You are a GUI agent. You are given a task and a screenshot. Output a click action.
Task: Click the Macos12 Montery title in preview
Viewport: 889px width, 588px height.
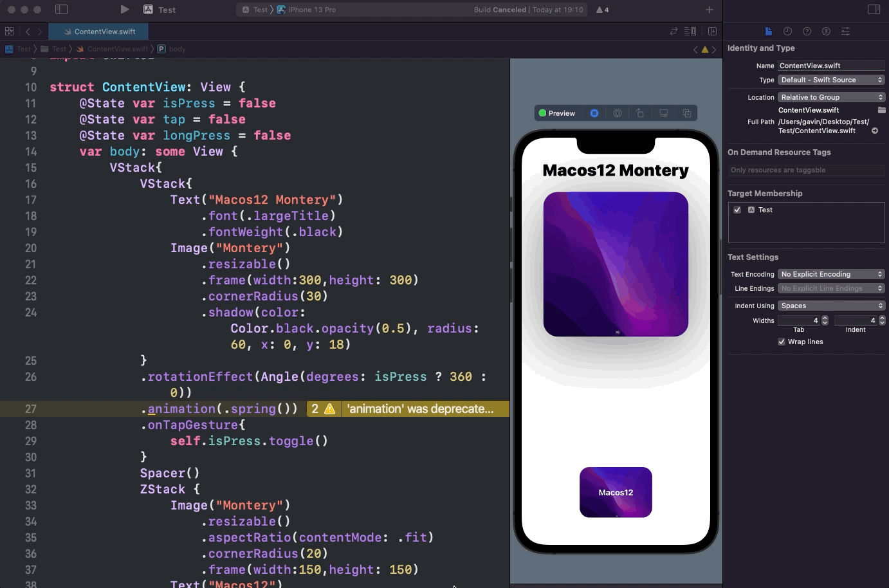(616, 170)
